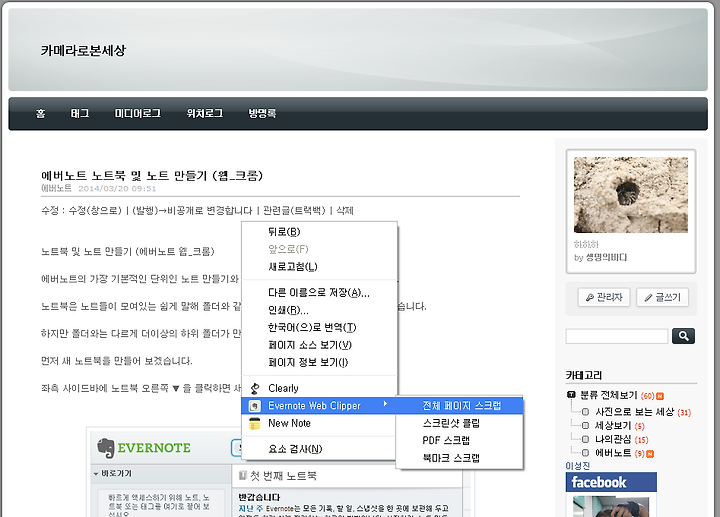This screenshot has height=517, width=720.
Task: Click the blog title 카메라로본세상
Action: (x=83, y=50)
